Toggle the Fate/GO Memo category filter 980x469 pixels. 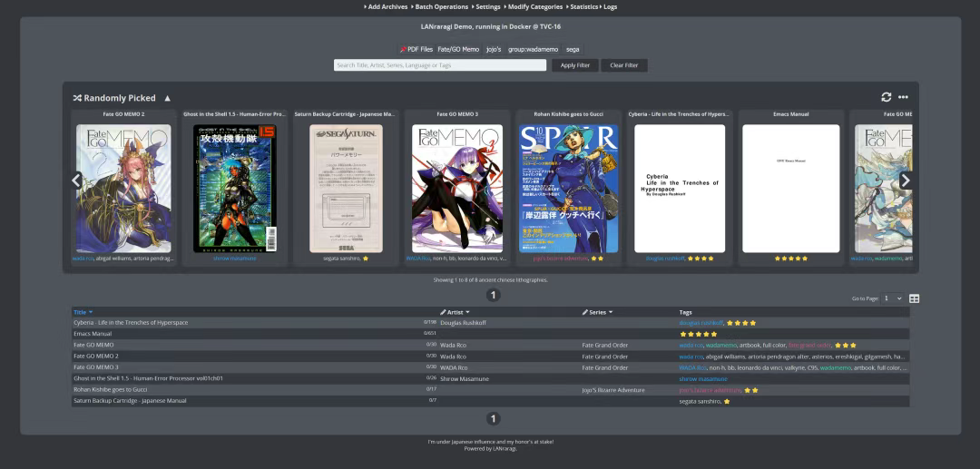[458, 49]
